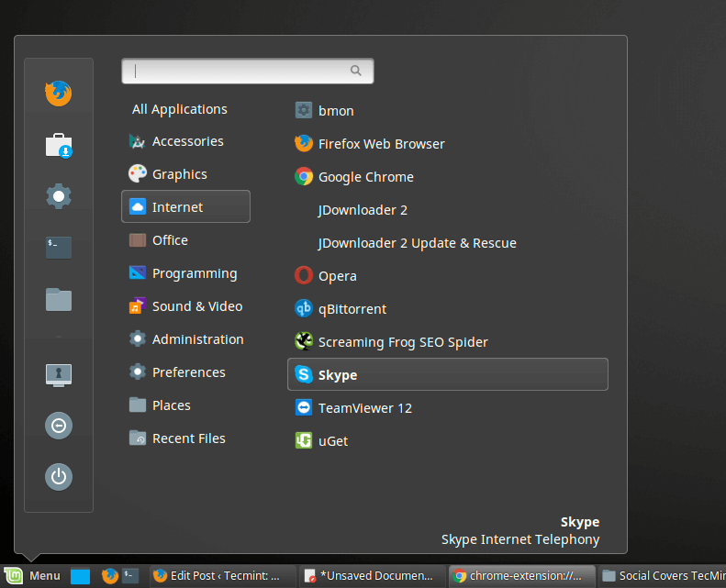Click the TeamViewer 12 entry label
The width and height of the screenshot is (726, 588).
(365, 408)
